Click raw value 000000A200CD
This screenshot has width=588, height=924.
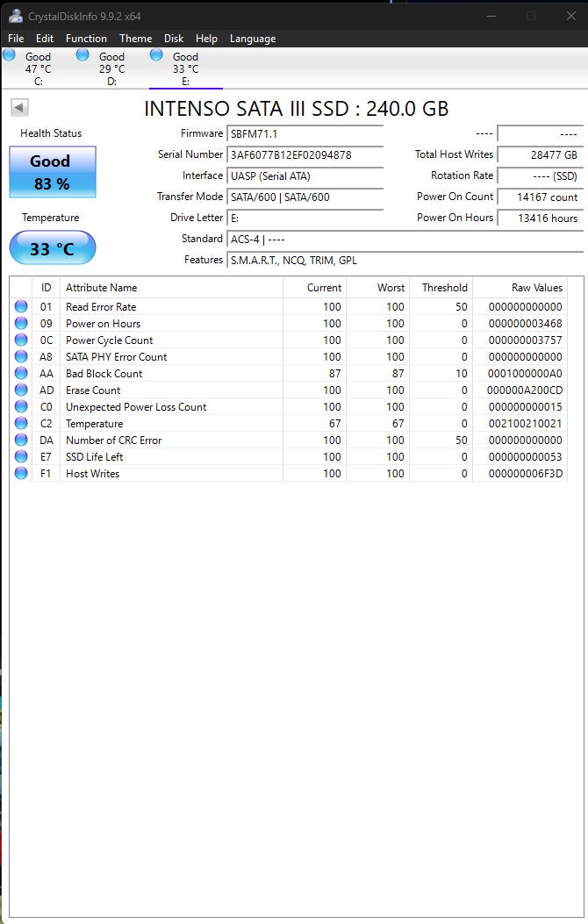(x=525, y=390)
